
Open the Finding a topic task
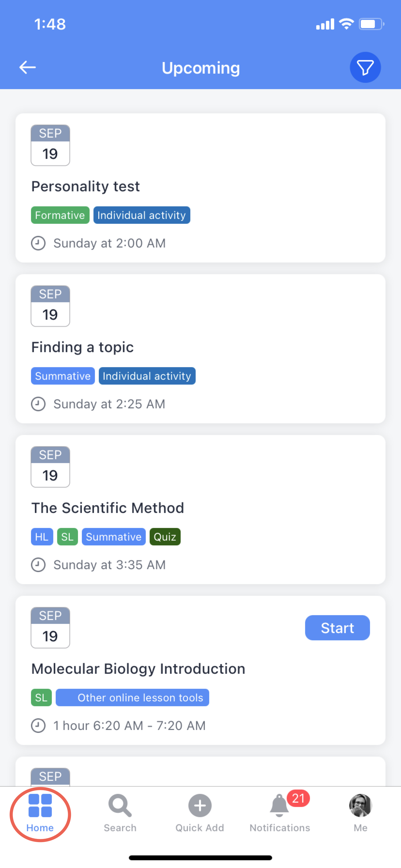pyautogui.click(x=83, y=347)
